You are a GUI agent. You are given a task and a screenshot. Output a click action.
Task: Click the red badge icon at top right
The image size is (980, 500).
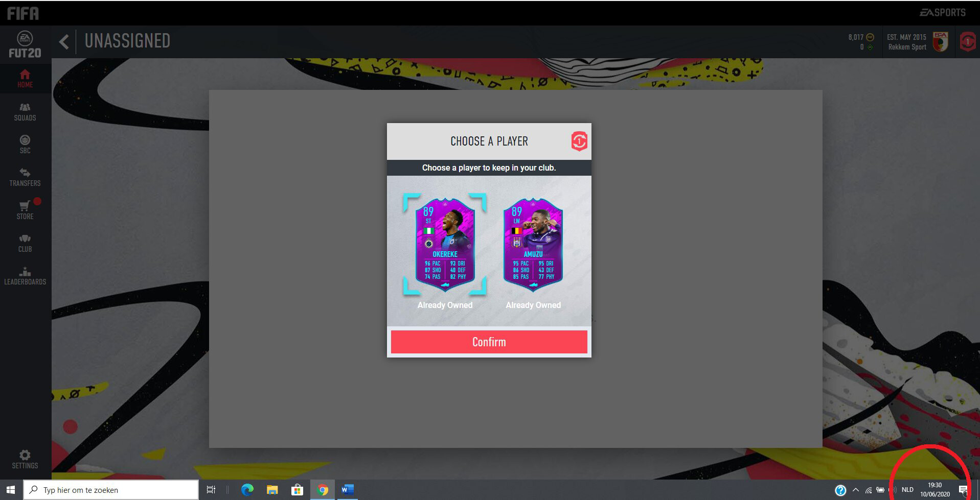point(967,42)
